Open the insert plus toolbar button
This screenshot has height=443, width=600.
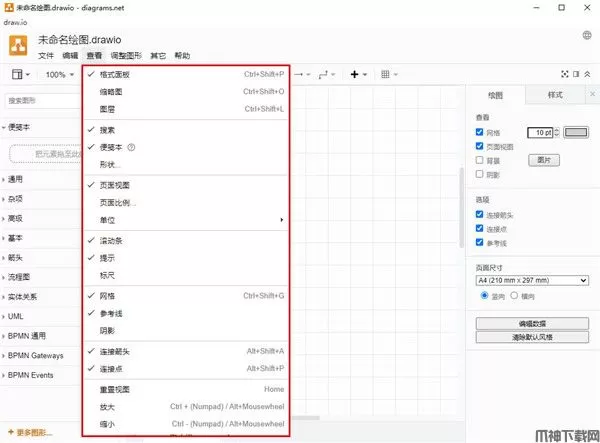[356, 75]
